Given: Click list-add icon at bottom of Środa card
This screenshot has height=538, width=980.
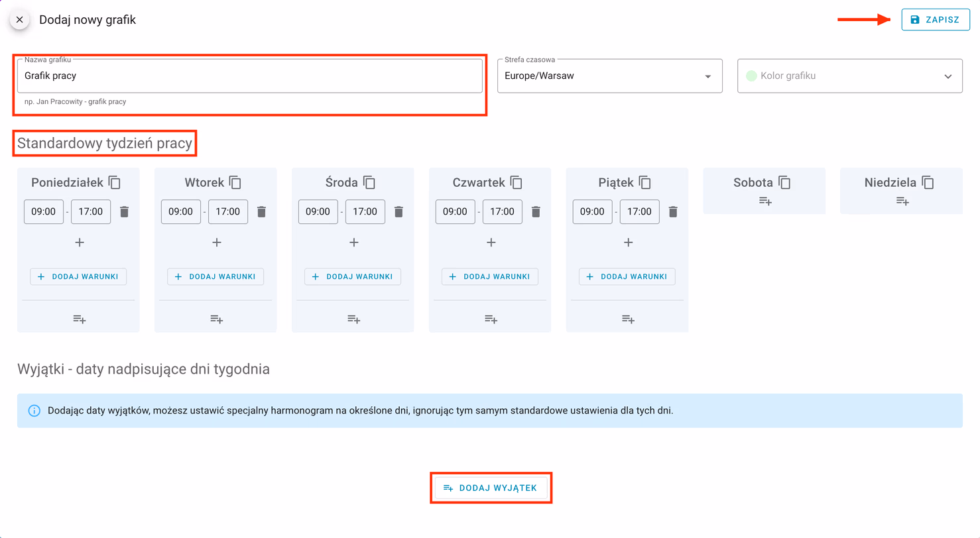Looking at the screenshot, I should click(x=354, y=319).
